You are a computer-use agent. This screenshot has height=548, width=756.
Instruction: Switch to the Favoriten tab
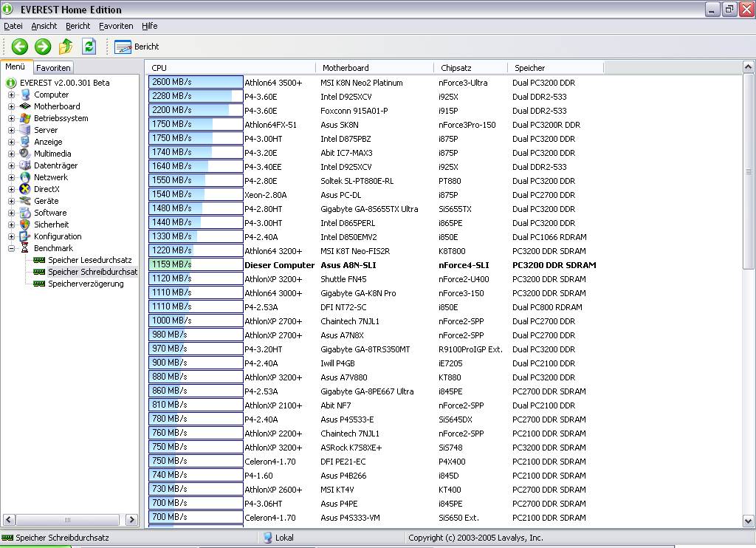coord(53,67)
